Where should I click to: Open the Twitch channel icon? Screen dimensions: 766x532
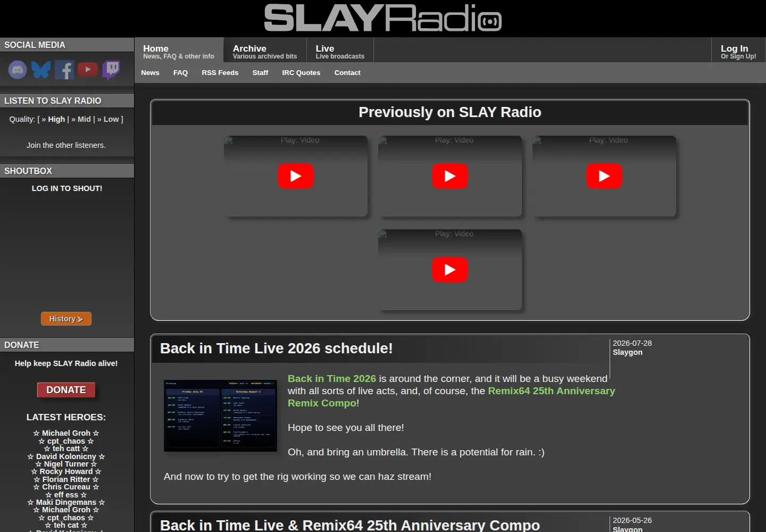(x=111, y=70)
